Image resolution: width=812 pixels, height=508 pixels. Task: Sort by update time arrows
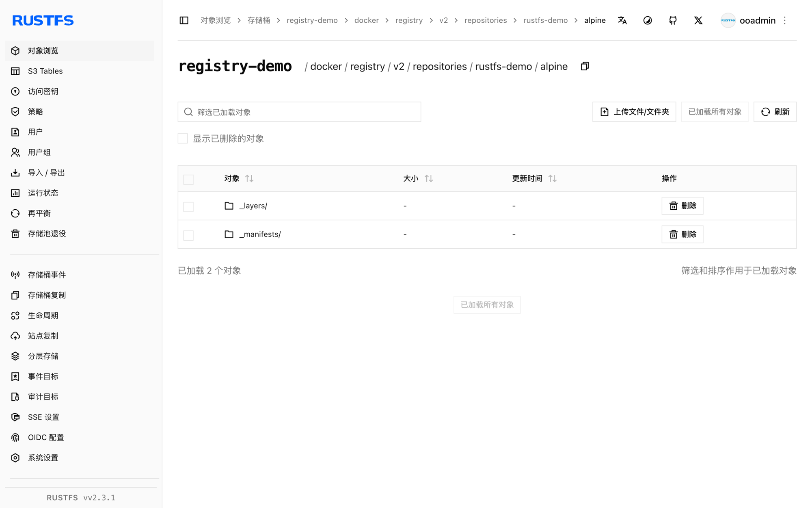(x=553, y=178)
